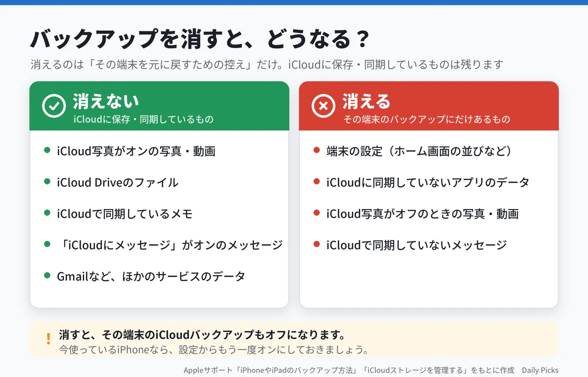
Task: Click the 消えない heading
Action: click(x=106, y=101)
